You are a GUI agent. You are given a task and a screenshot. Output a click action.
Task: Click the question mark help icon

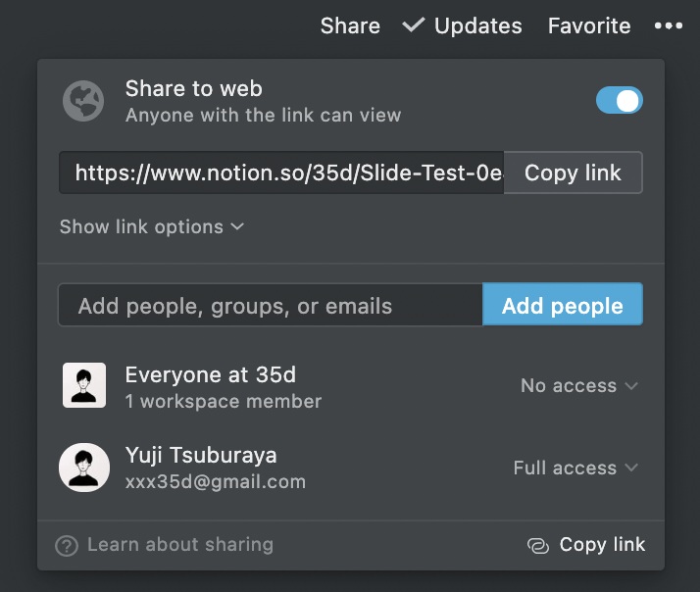coord(67,546)
